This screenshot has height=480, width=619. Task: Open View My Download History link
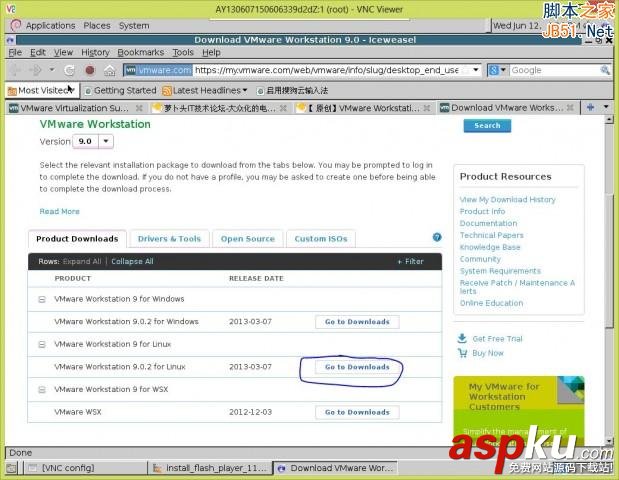507,199
